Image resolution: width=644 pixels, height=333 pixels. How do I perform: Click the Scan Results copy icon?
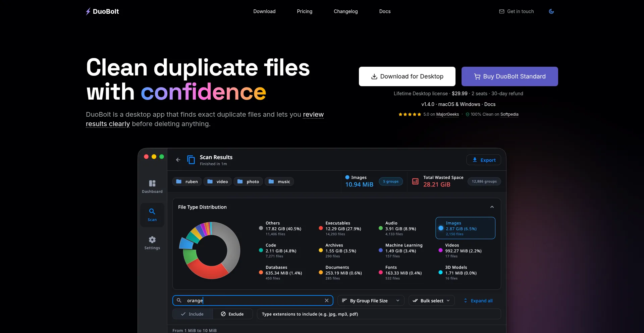point(191,160)
